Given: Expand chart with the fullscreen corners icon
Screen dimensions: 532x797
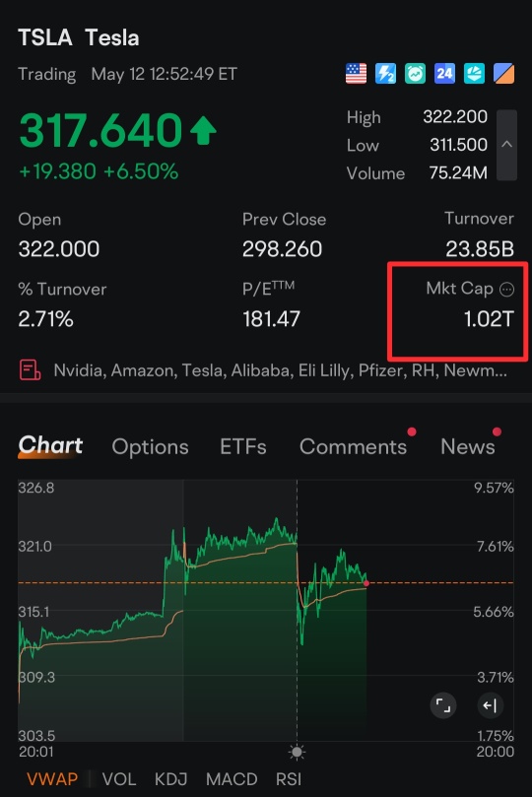Looking at the screenshot, I should point(443,705).
